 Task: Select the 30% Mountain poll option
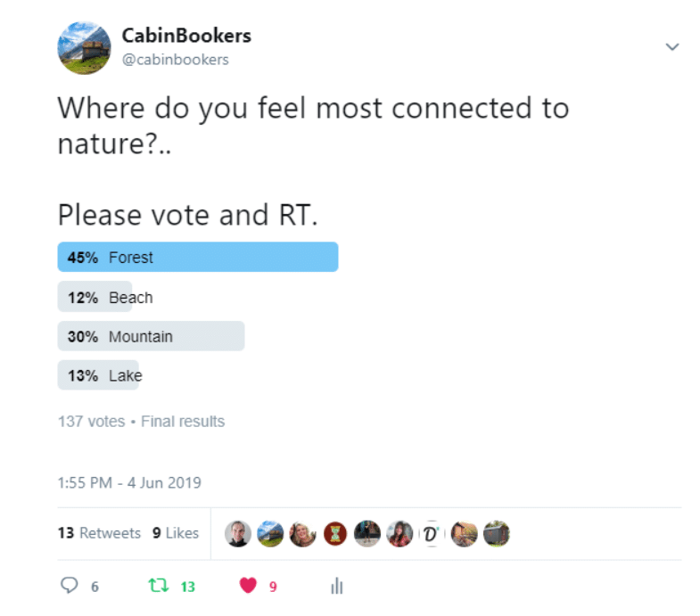coord(151,336)
